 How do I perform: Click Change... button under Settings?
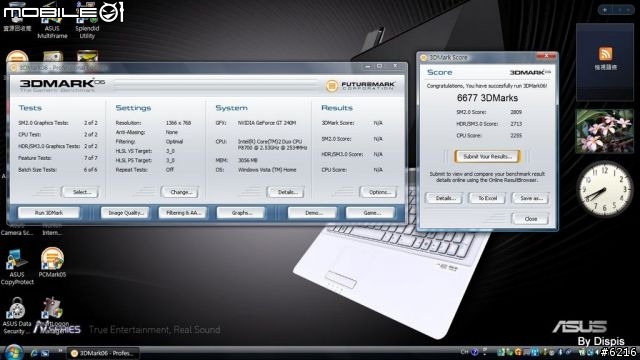coord(180,192)
